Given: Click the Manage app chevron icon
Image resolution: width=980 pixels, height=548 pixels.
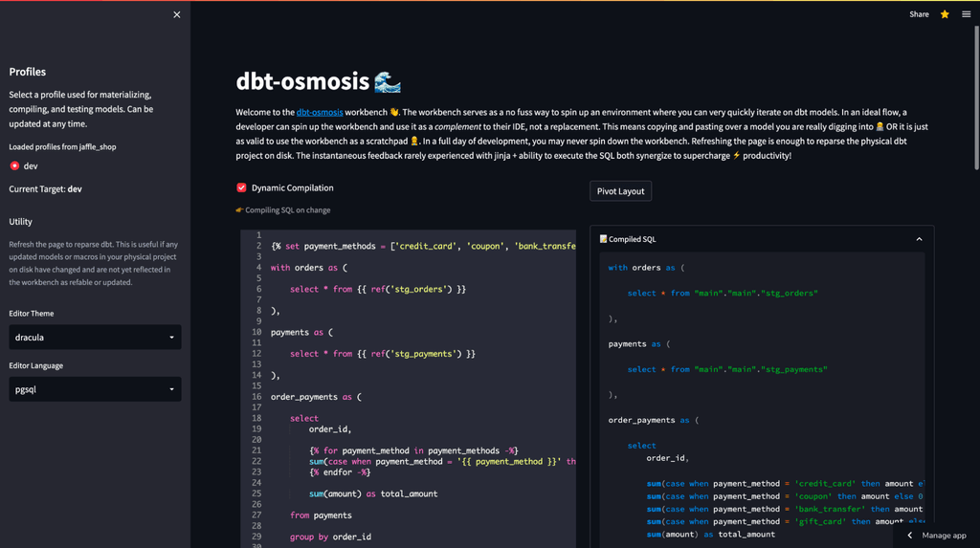Looking at the screenshot, I should 910,536.
